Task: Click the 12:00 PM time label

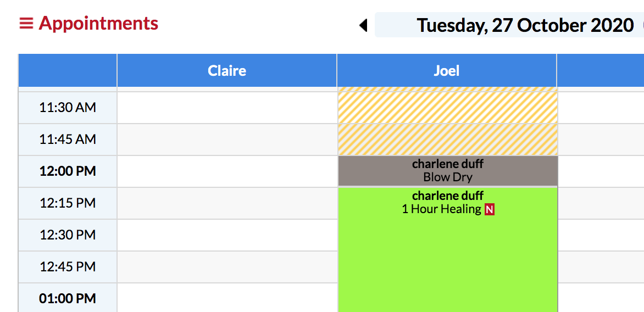Action: (x=68, y=171)
